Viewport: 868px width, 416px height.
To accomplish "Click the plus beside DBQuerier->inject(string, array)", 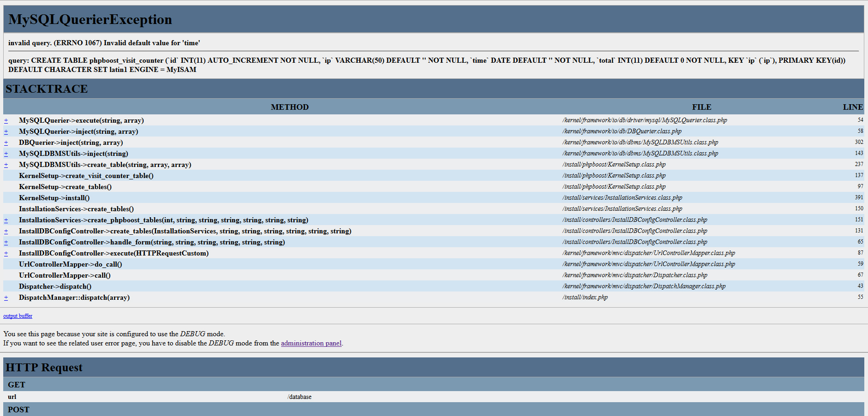I will click(x=6, y=143).
